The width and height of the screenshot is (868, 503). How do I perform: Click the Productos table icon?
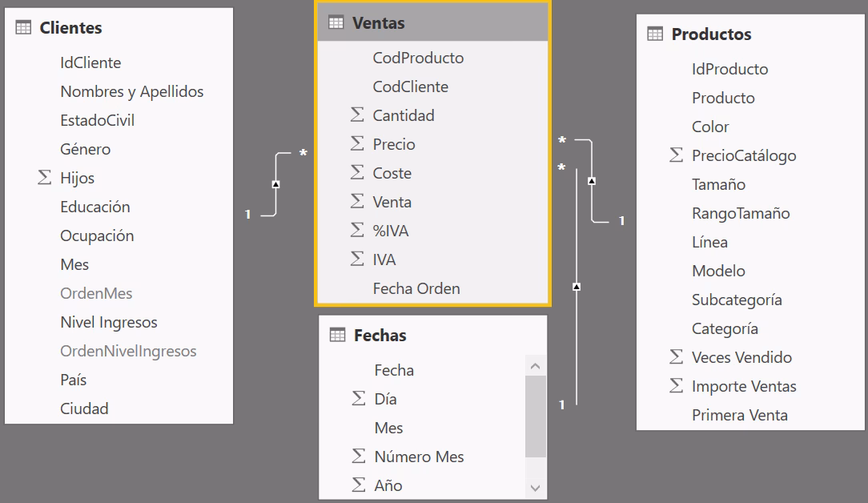point(655,34)
